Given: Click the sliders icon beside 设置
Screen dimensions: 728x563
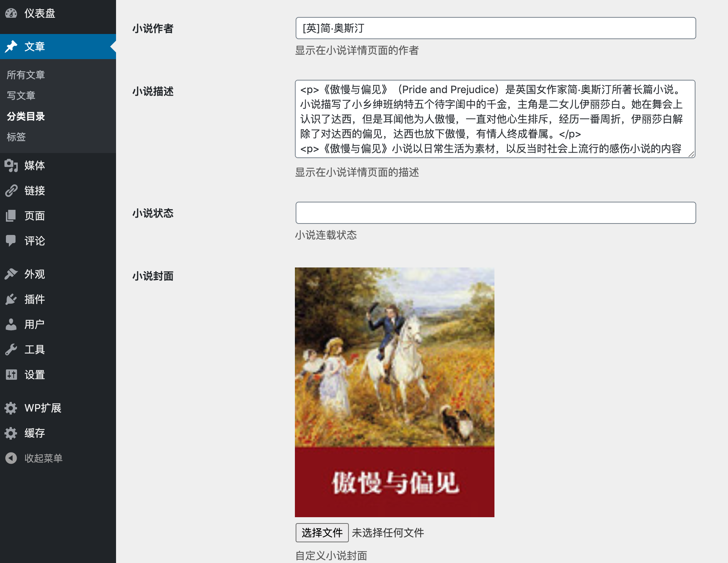Looking at the screenshot, I should click(11, 375).
